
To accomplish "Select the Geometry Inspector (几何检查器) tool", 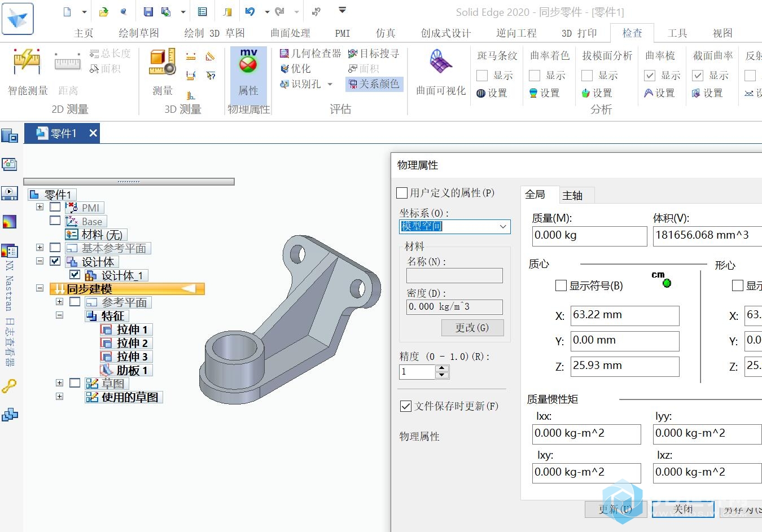I will tap(311, 54).
